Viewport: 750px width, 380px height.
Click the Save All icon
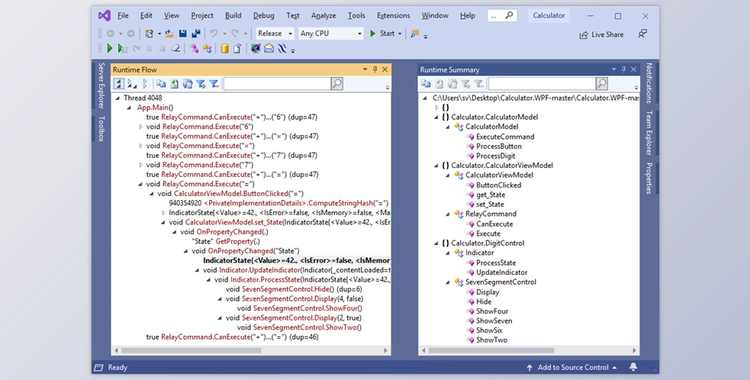pos(196,34)
